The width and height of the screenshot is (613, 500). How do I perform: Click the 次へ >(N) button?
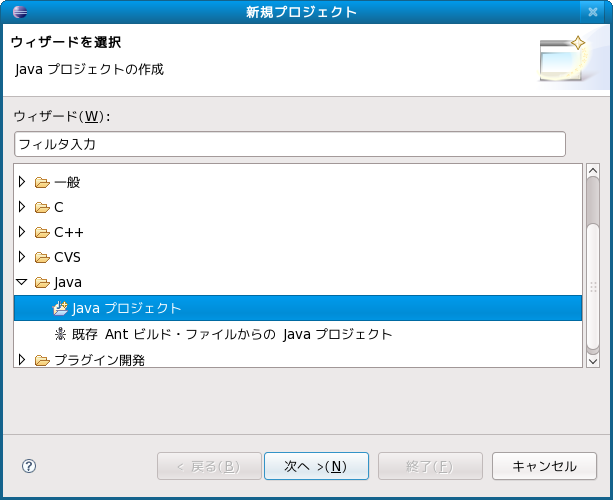pos(316,466)
